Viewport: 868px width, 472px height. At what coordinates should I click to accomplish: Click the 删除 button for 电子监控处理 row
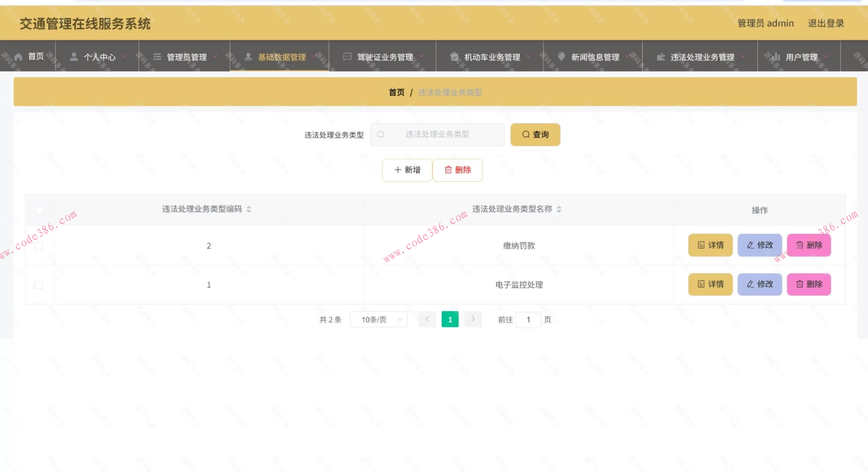pos(809,284)
